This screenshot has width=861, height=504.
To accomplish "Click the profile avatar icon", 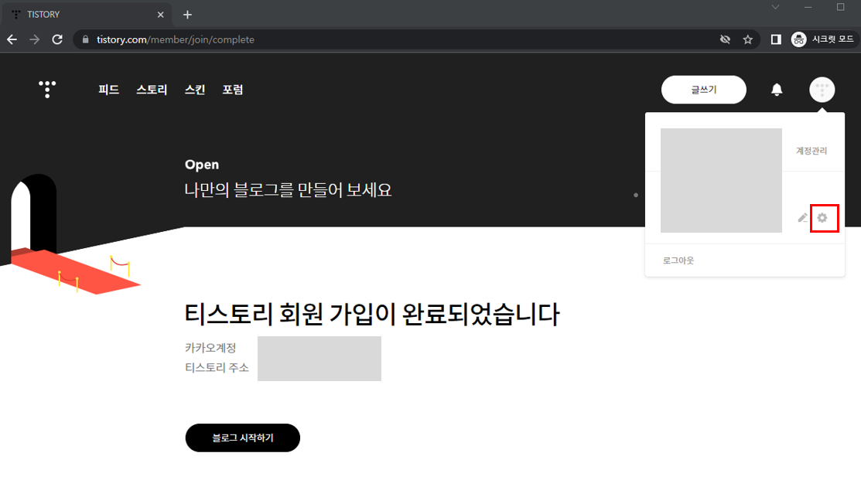I will [822, 90].
